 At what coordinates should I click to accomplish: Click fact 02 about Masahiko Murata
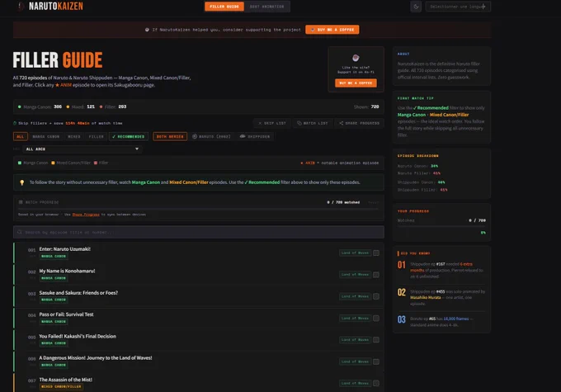[x=441, y=297]
